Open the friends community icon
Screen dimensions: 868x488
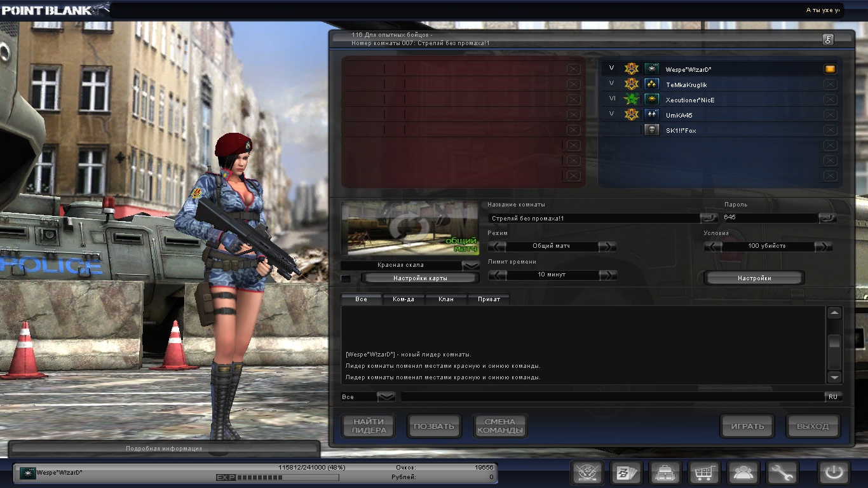click(743, 473)
